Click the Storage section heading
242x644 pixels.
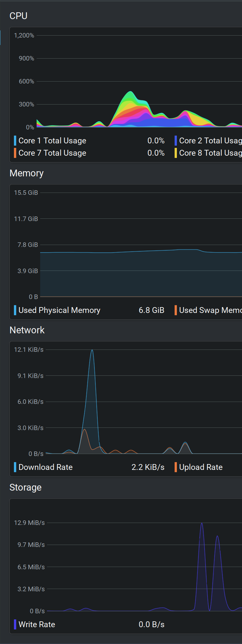26,487
